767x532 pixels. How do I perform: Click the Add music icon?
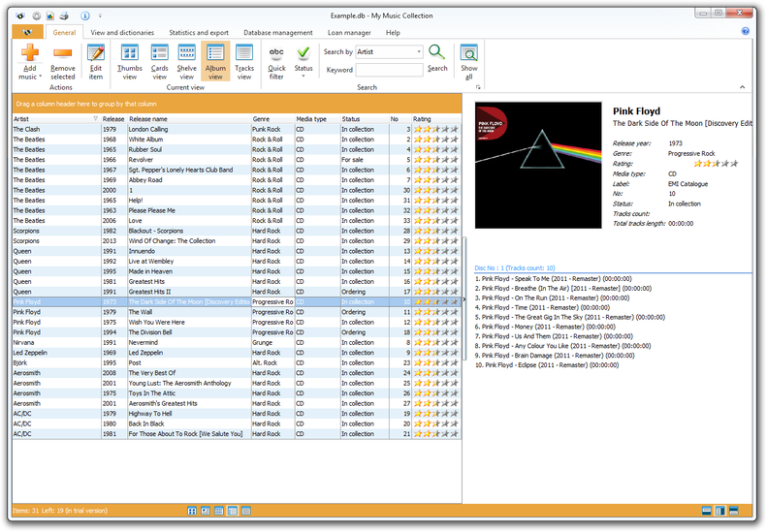click(x=29, y=54)
